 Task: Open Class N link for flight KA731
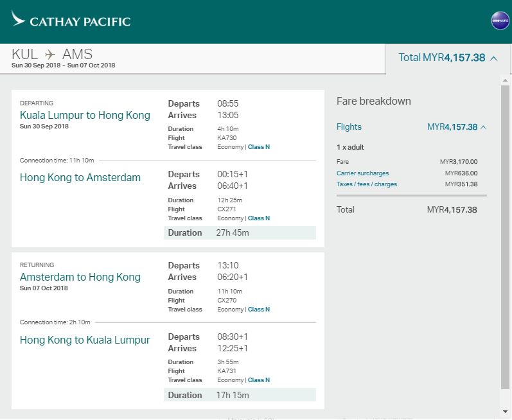click(x=259, y=380)
